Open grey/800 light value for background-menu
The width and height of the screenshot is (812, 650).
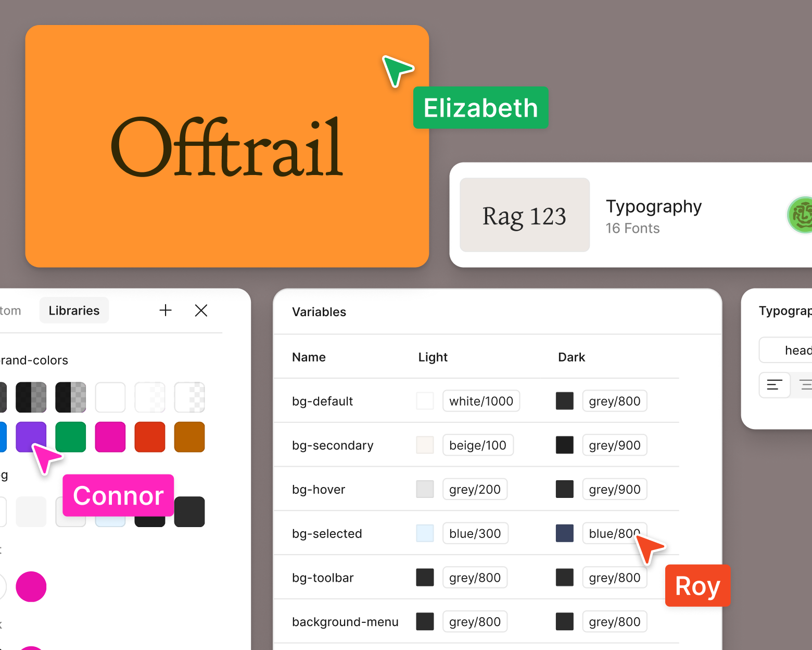tap(475, 622)
